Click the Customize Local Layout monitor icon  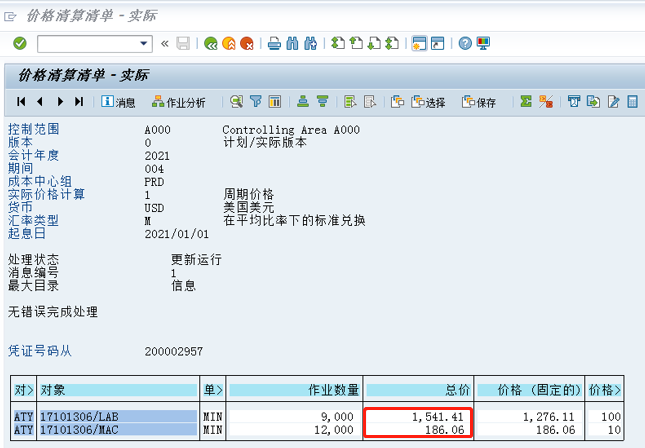click(x=483, y=43)
